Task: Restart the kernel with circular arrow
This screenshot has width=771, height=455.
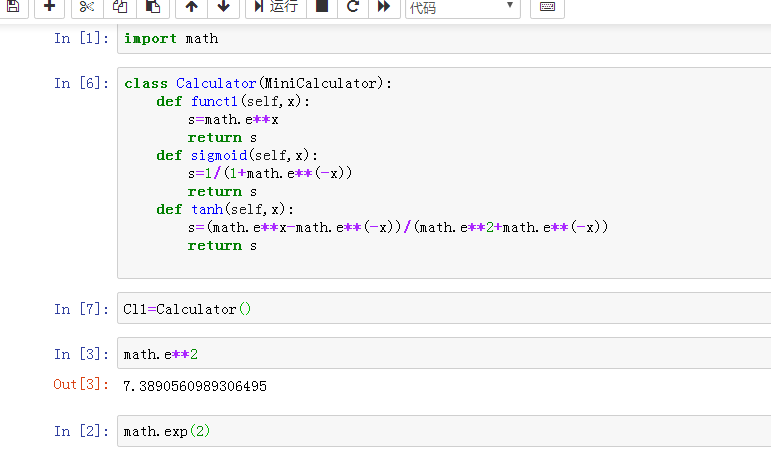Action: tap(352, 7)
